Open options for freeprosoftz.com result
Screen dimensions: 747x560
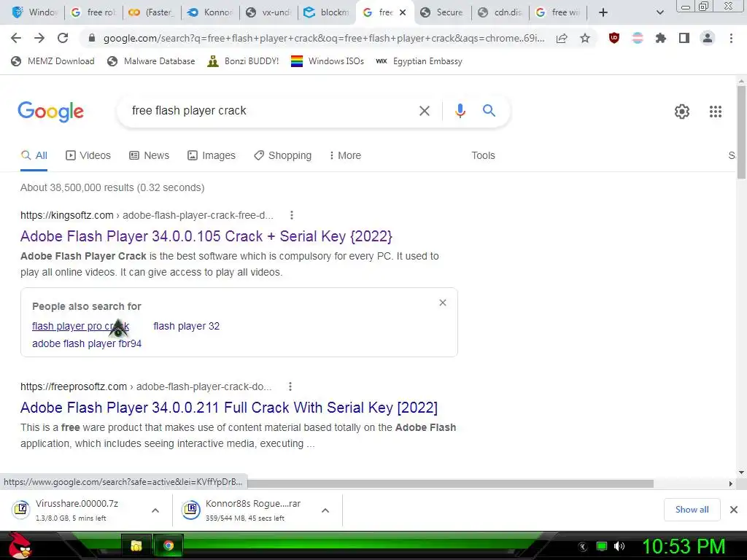point(290,386)
